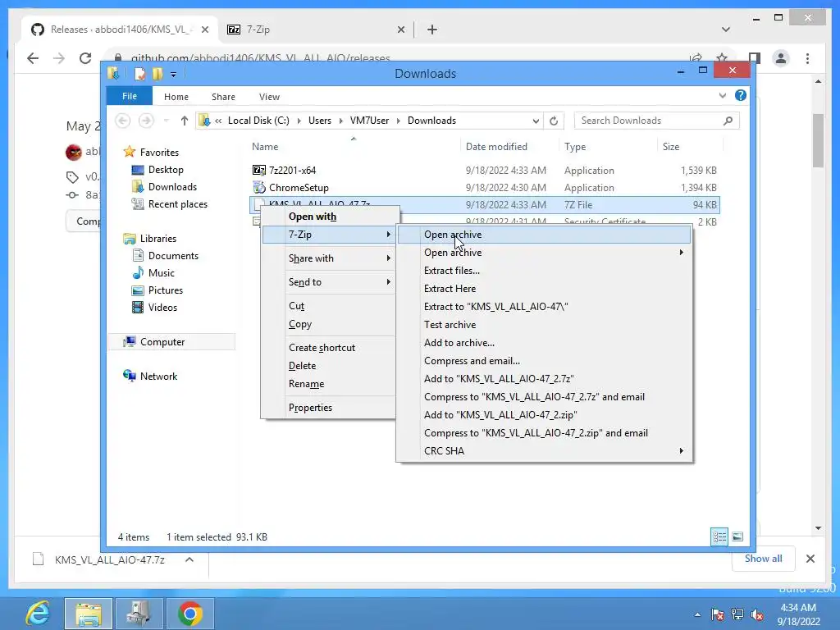Go back in Explorer navigation
840x630 pixels.
point(123,121)
